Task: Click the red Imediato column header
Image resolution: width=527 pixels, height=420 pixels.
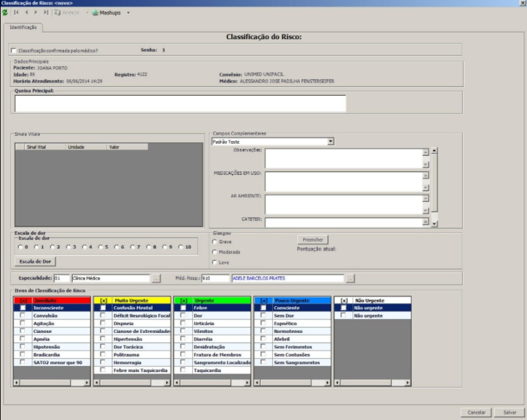Action: click(52, 300)
